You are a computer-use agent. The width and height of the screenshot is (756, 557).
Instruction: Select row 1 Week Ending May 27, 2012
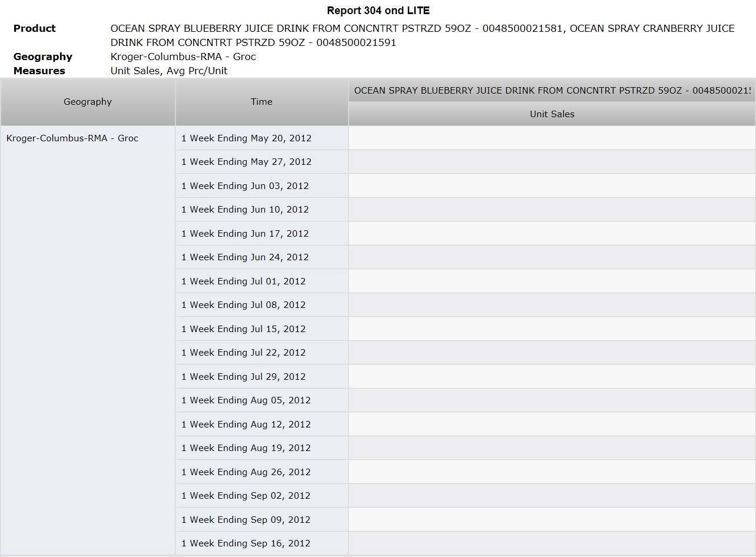click(x=261, y=162)
